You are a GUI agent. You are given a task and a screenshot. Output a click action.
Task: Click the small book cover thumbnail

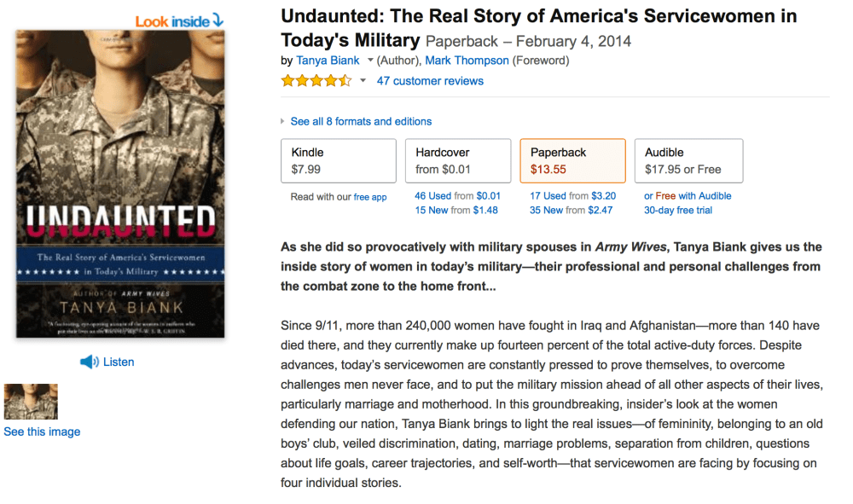coord(31,401)
